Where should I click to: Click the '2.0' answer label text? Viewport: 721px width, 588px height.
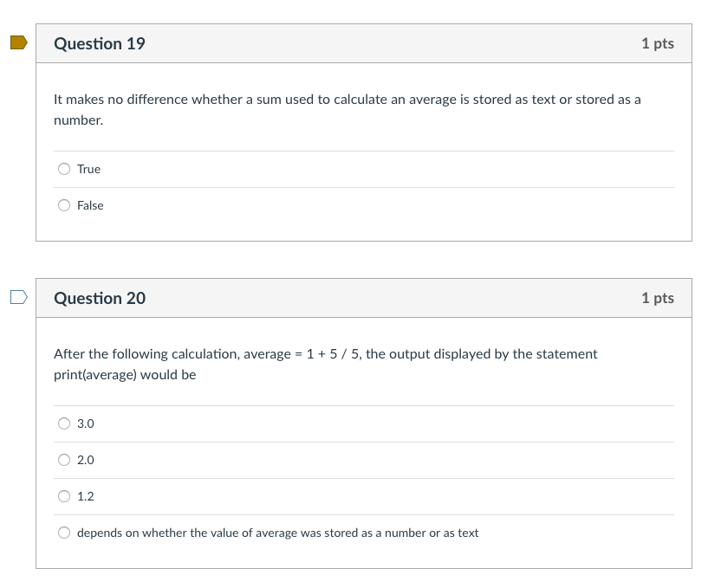[86, 460]
